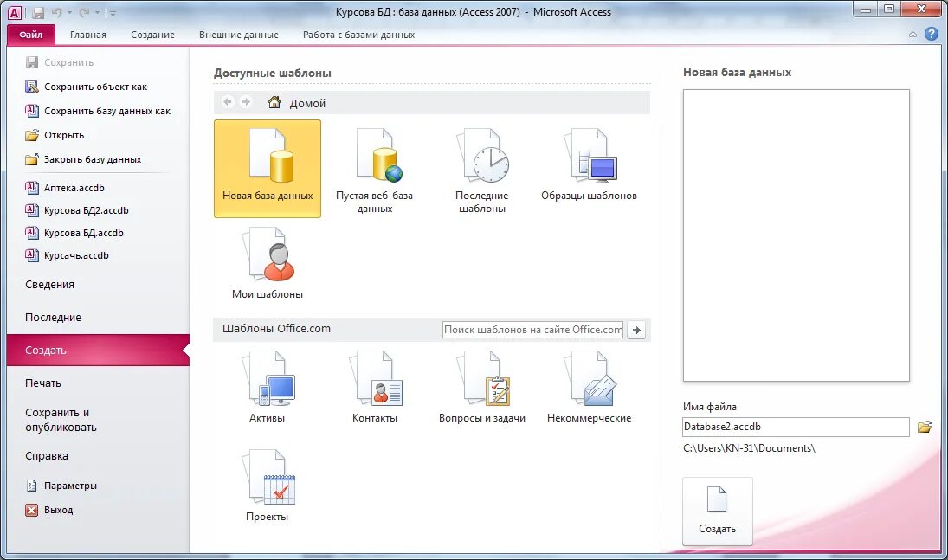The height and width of the screenshot is (560, 948).
Task: Click the Создать button to create database
Action: (x=718, y=511)
